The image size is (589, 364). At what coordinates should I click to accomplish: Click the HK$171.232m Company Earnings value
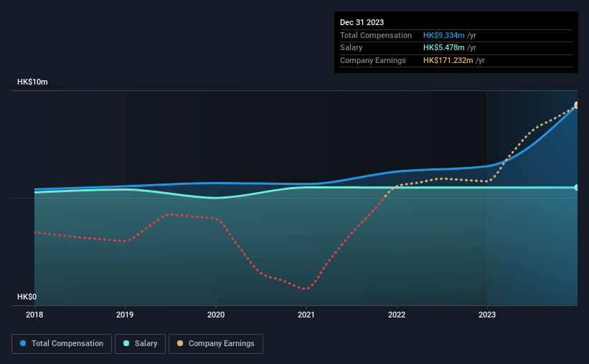(x=448, y=60)
